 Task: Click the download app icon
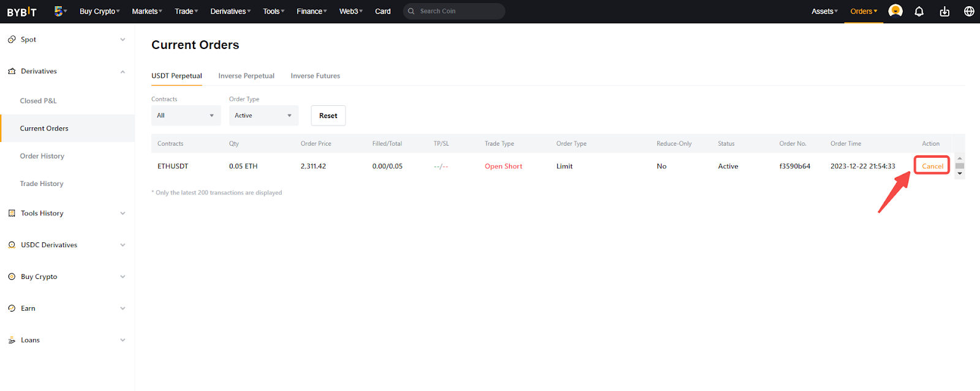point(944,11)
